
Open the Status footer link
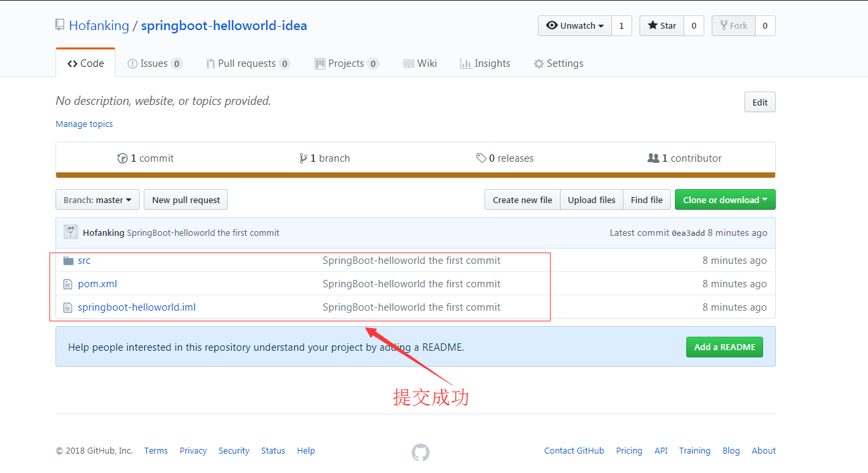pyautogui.click(x=273, y=451)
